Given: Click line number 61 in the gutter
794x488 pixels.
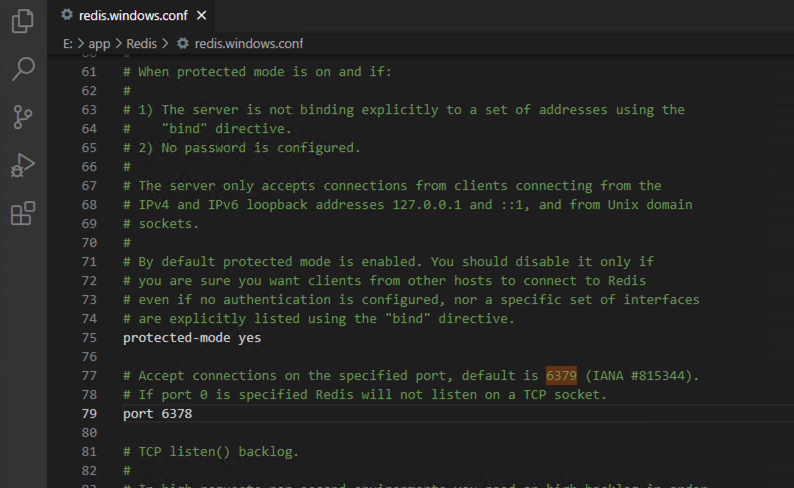Looking at the screenshot, I should (89, 72).
